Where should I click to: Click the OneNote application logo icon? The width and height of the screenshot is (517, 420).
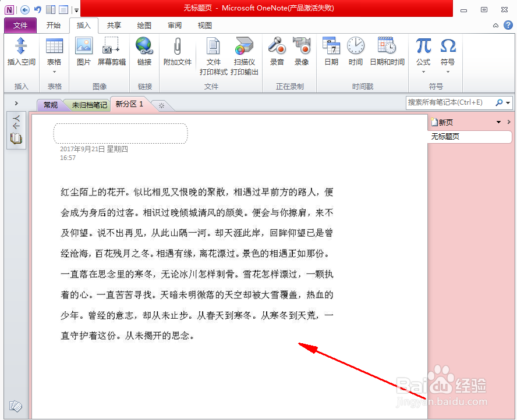9,10
